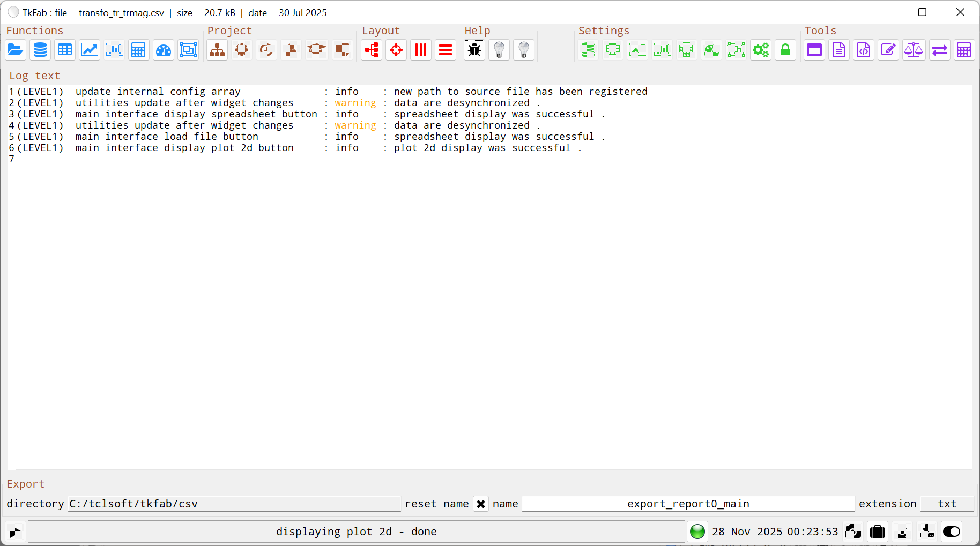Switch the dark mode toggle bottom right

click(x=951, y=532)
